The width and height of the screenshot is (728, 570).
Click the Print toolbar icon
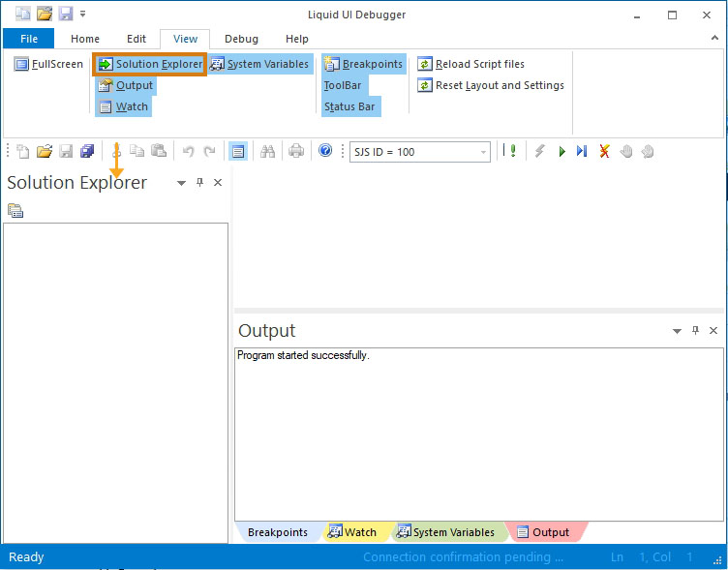click(296, 151)
